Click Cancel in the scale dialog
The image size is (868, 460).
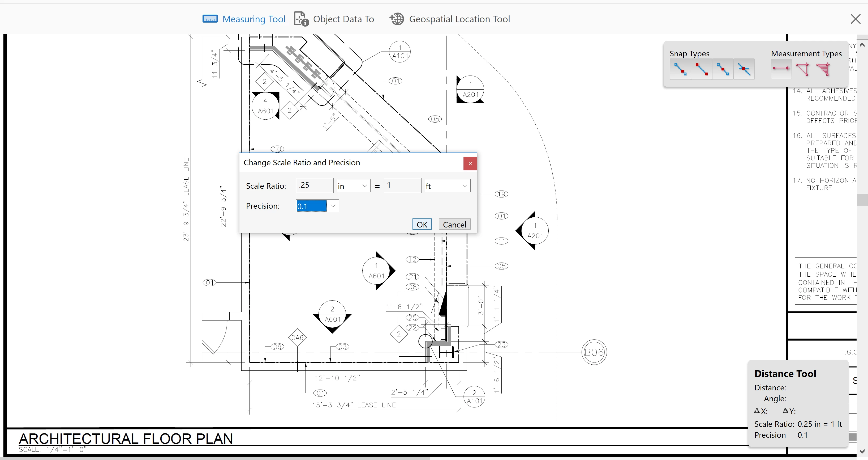coord(454,225)
